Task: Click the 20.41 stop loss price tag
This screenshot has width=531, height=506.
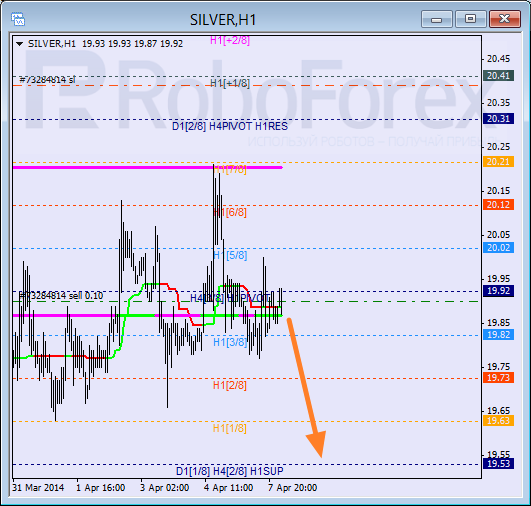Action: (498, 76)
